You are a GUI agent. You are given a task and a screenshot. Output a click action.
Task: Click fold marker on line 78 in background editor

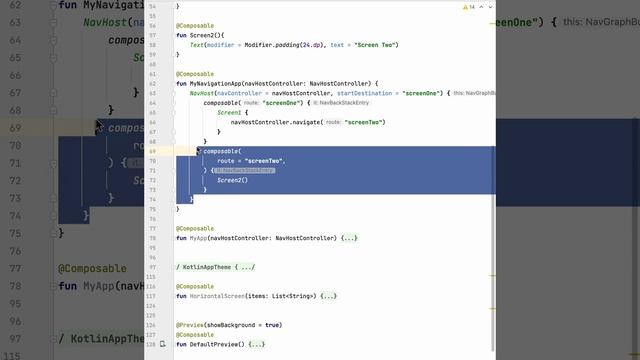point(53,286)
